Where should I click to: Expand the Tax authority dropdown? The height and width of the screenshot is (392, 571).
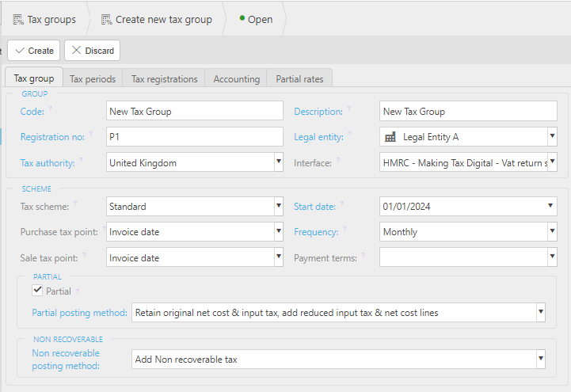[278, 162]
